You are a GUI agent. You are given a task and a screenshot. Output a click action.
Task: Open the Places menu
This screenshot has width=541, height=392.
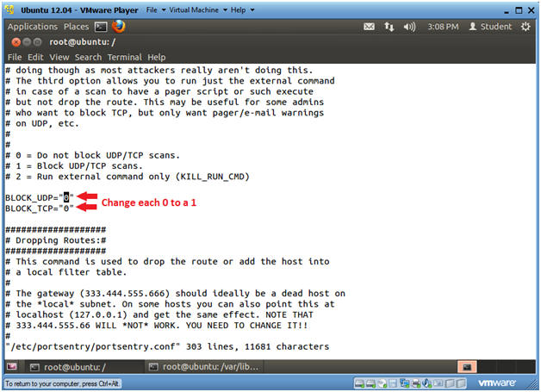tap(77, 27)
